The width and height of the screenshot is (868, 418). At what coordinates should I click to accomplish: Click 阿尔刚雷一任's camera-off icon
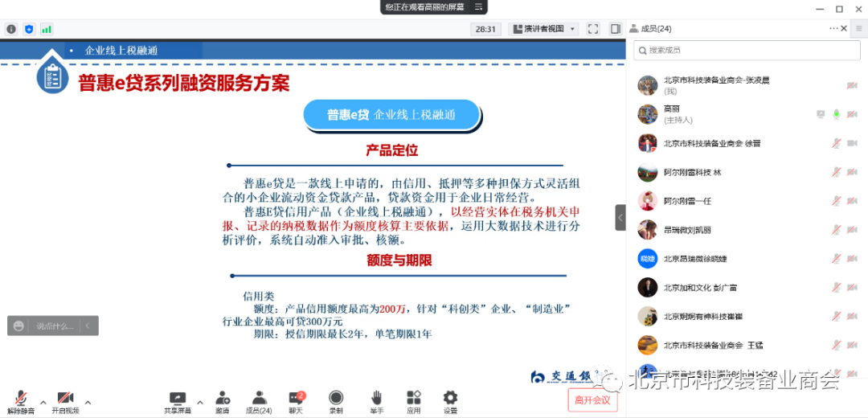click(x=852, y=200)
